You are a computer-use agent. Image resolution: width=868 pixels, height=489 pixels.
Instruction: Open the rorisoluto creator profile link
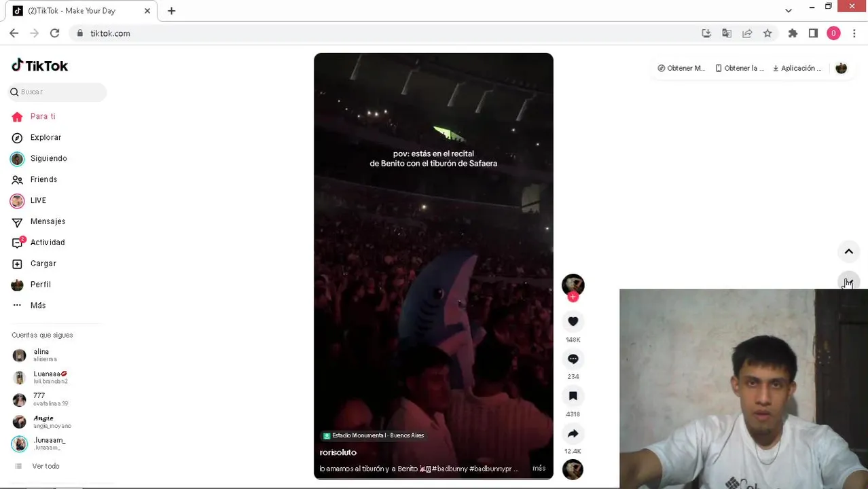(338, 452)
